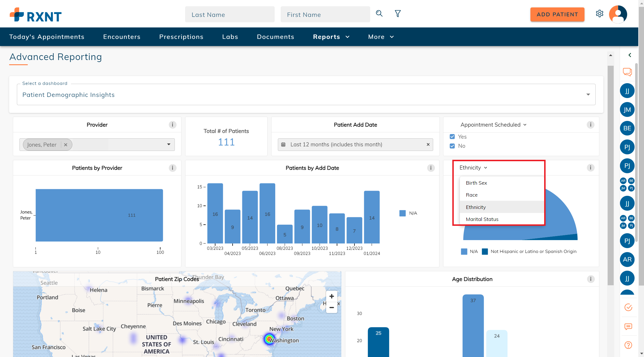Screen dimensions: 644x357
Task: Collapse the right sidebar with arrow
Action: (x=630, y=55)
